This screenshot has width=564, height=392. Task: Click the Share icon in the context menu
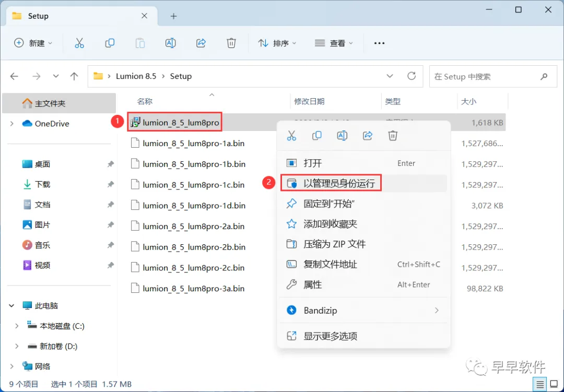tap(367, 136)
